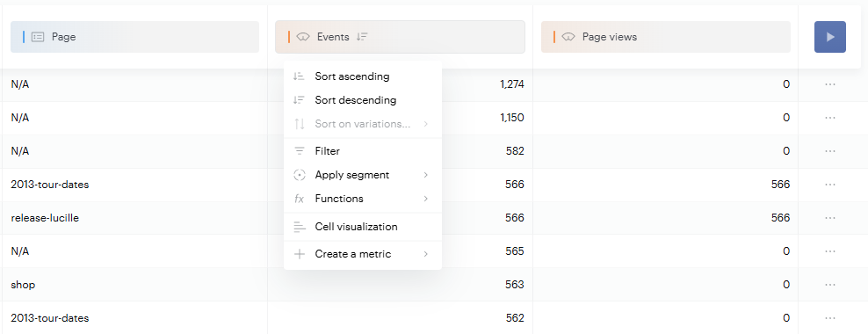Click the 563 events value
The image size is (868, 334).
click(x=515, y=285)
